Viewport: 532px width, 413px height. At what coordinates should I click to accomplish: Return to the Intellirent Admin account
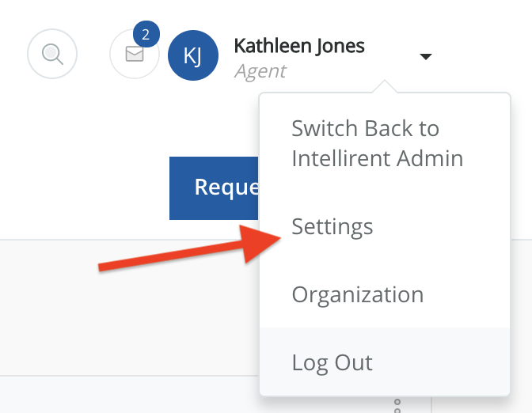coord(377,143)
